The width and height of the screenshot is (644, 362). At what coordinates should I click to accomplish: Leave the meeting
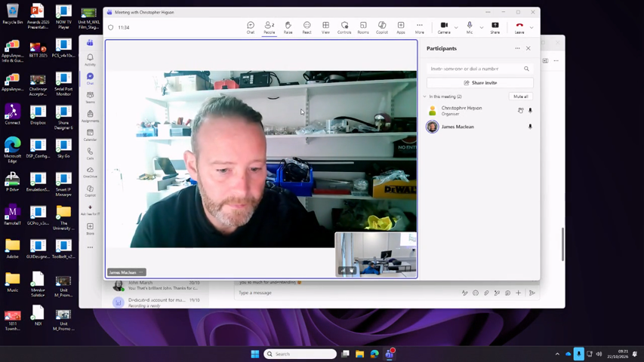pyautogui.click(x=519, y=27)
